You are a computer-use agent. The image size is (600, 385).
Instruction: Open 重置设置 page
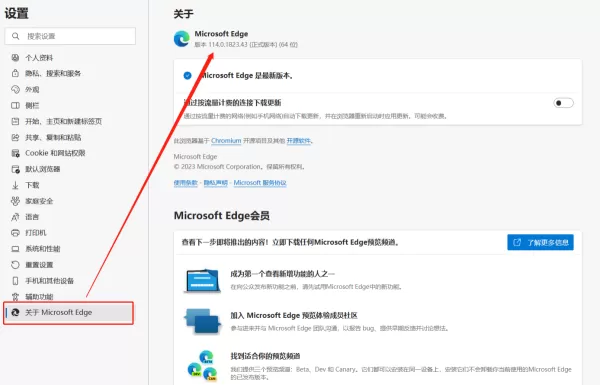pos(39,264)
